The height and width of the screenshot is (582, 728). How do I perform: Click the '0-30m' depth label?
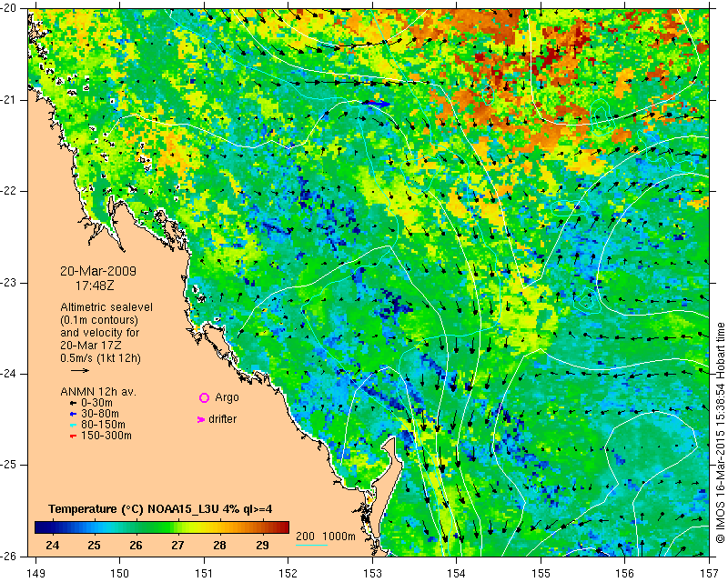(x=96, y=403)
